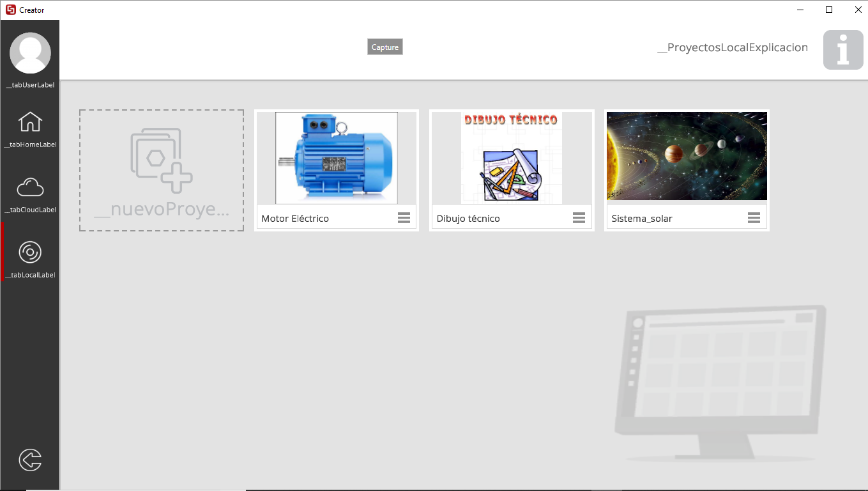The image size is (868, 491).
Task: Go to the Home tab house icon
Action: tap(30, 121)
